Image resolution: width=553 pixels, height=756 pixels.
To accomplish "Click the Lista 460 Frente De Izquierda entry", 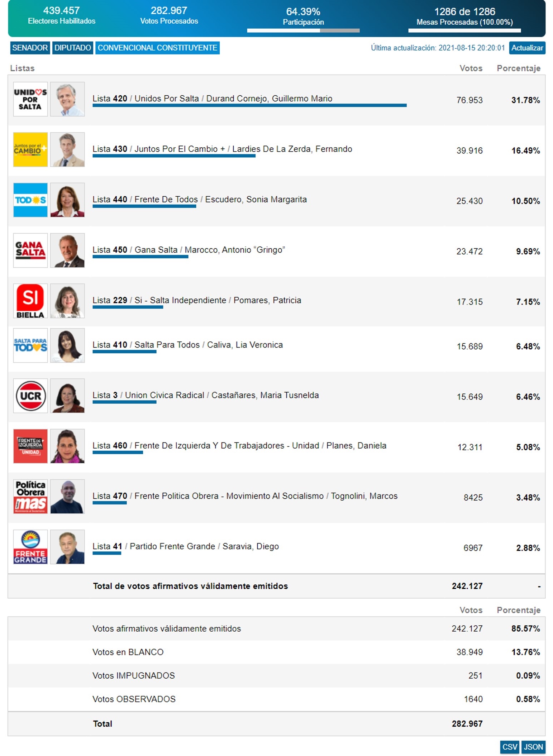I will [239, 445].
